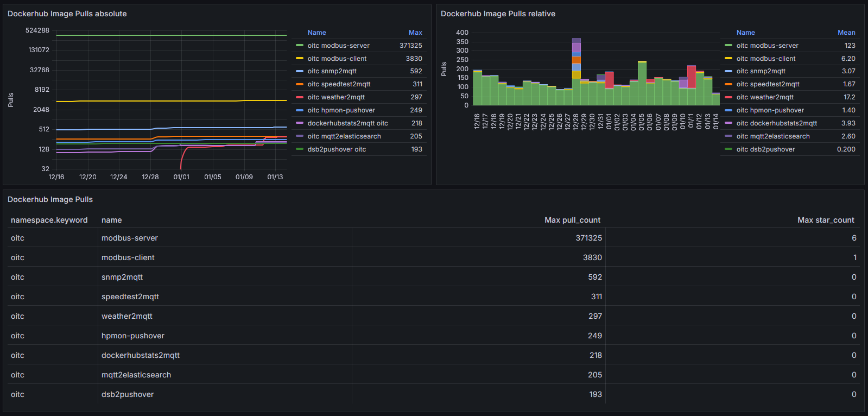The height and width of the screenshot is (416, 868).
Task: Toggle oitc modbus-client label in relative legend
Action: 766,59
